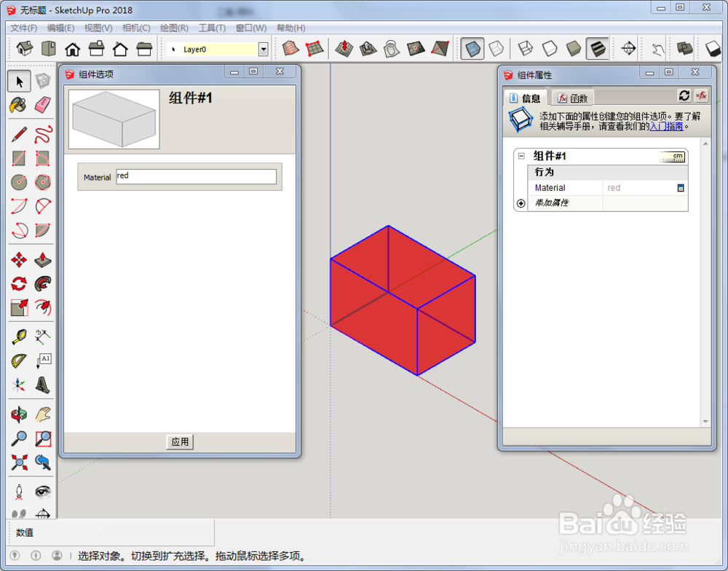
Task: Click the plus next to 添加属性
Action: (521, 203)
